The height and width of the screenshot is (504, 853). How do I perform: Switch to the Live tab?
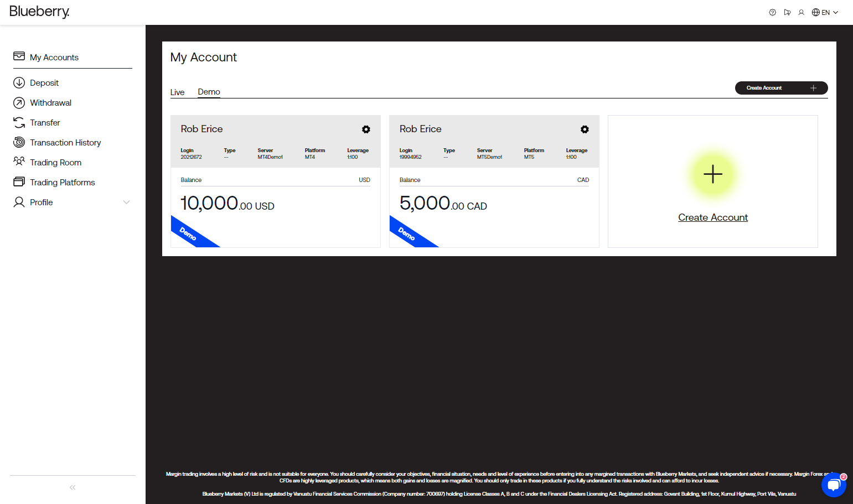click(x=177, y=92)
